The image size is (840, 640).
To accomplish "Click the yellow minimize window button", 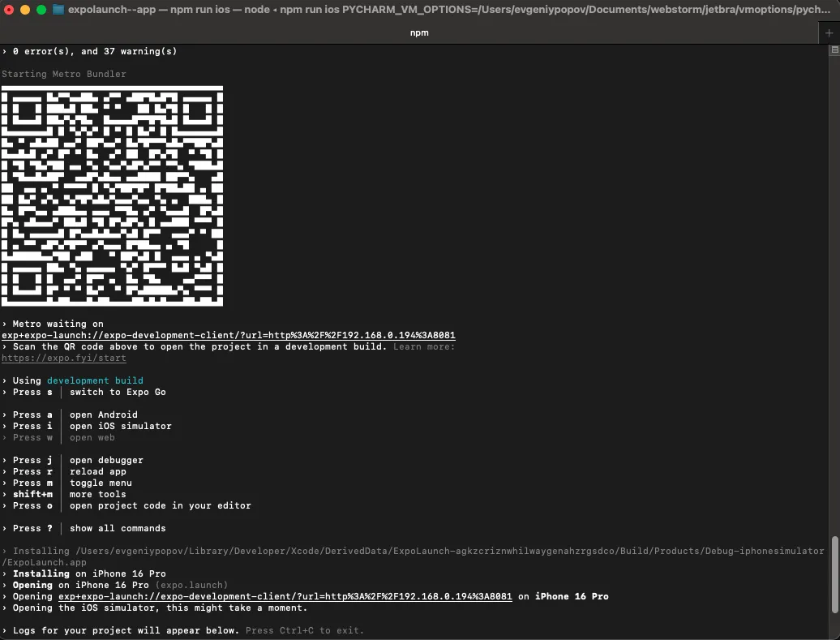I will pos(25,10).
